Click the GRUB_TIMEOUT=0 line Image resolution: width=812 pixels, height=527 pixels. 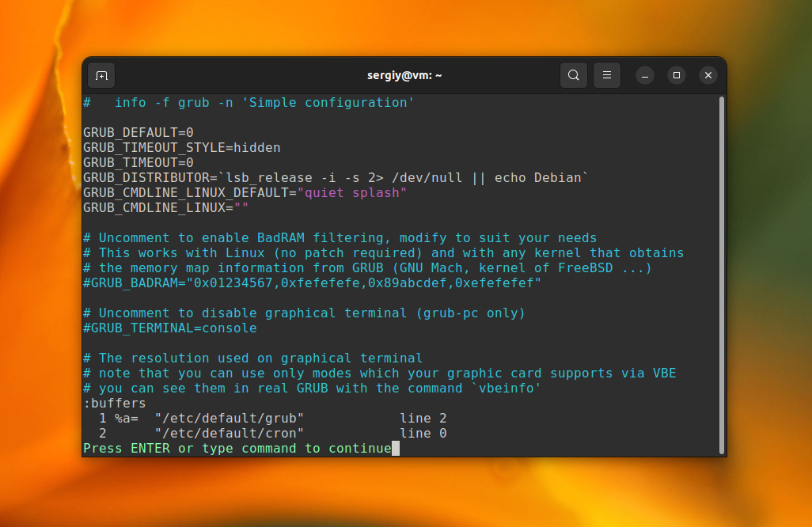point(138,162)
